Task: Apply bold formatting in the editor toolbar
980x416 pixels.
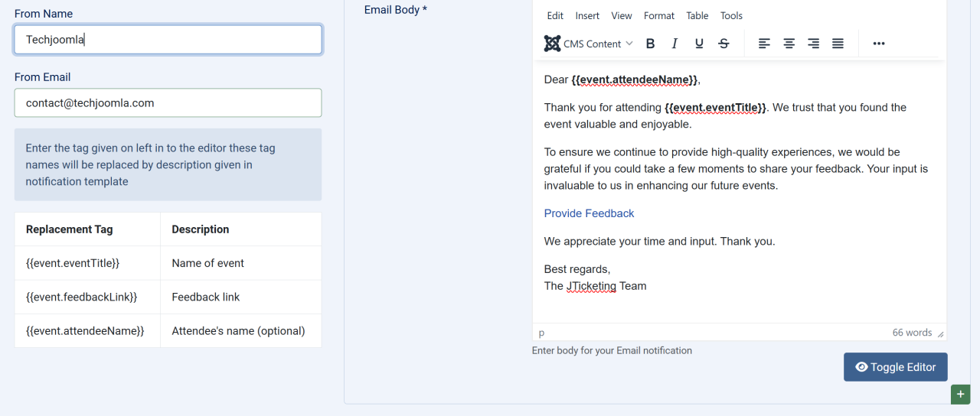Action: (650, 44)
